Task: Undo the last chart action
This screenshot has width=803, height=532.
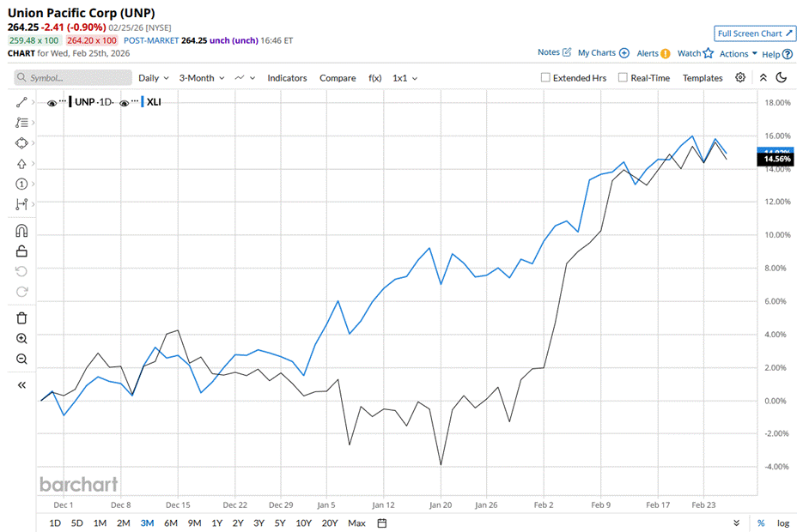Action: tap(21, 271)
